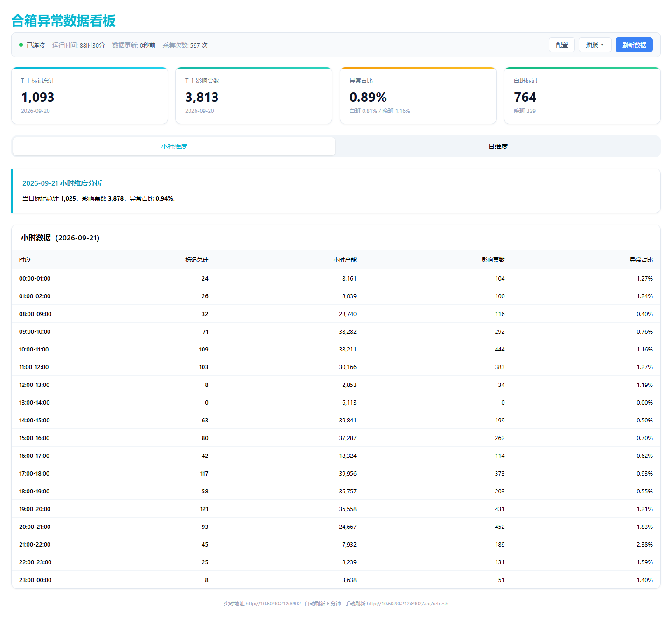The height and width of the screenshot is (618, 672).
Task: Sort by the 标记总计 column header
Action: 196,260
